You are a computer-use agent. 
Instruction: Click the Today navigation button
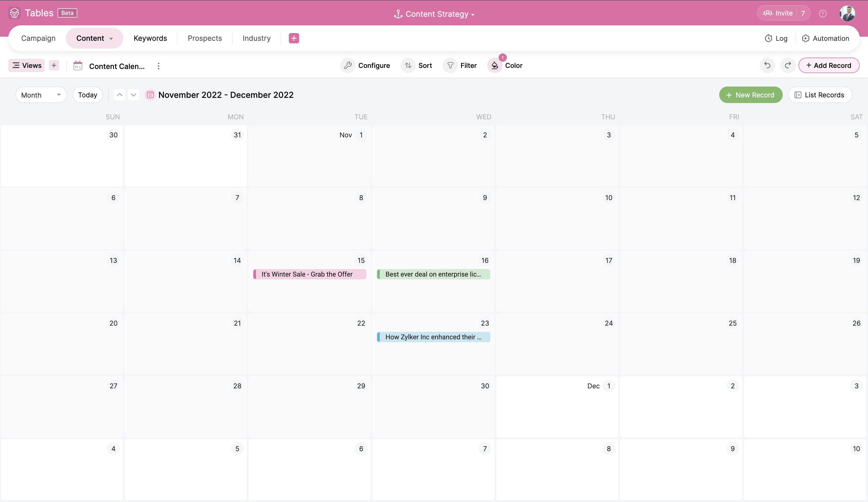pos(87,95)
